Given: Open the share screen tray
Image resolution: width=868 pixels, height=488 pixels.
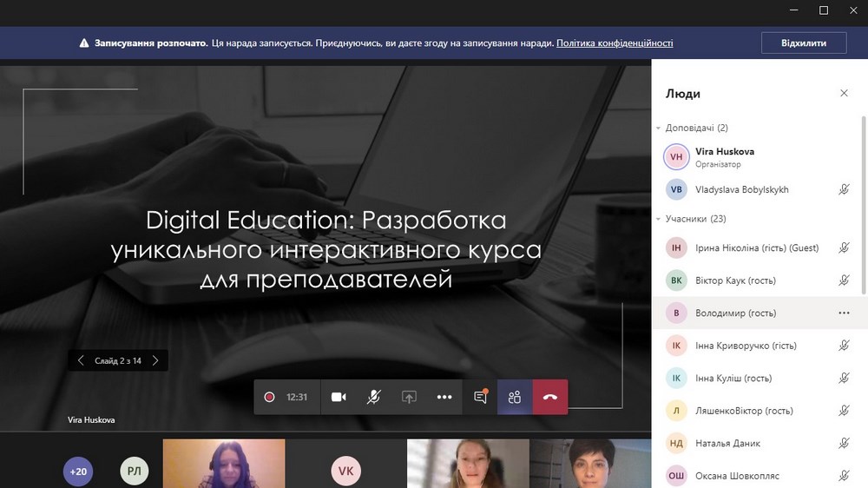Looking at the screenshot, I should (x=409, y=397).
